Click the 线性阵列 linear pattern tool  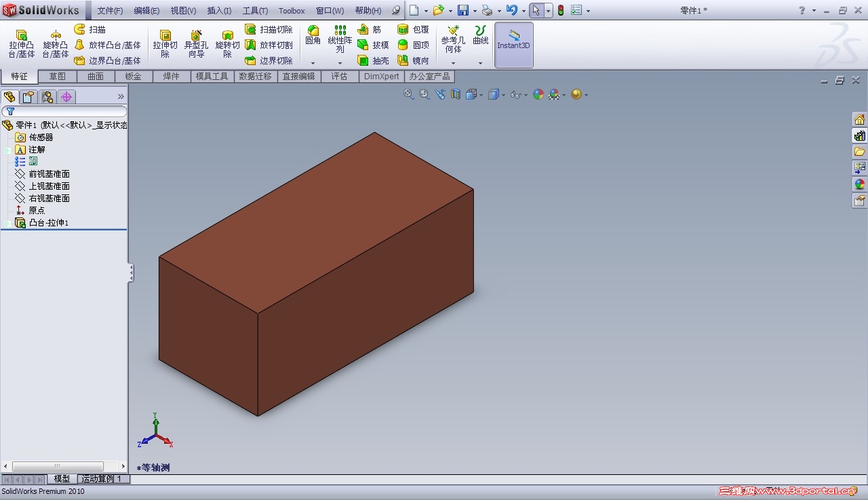pyautogui.click(x=340, y=40)
